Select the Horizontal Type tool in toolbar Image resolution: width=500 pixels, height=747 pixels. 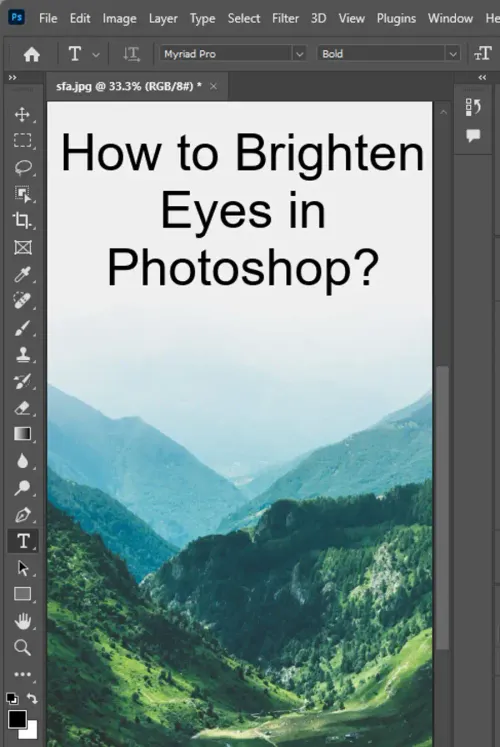point(23,541)
